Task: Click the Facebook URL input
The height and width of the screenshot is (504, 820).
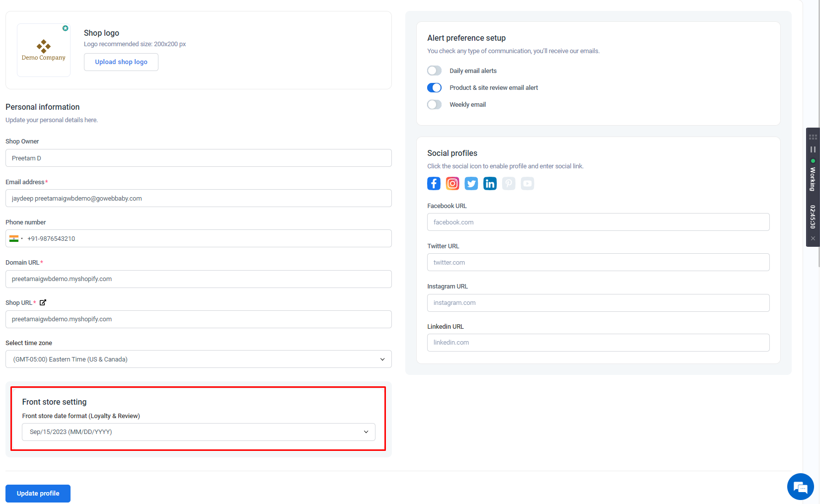Action: [598, 222]
